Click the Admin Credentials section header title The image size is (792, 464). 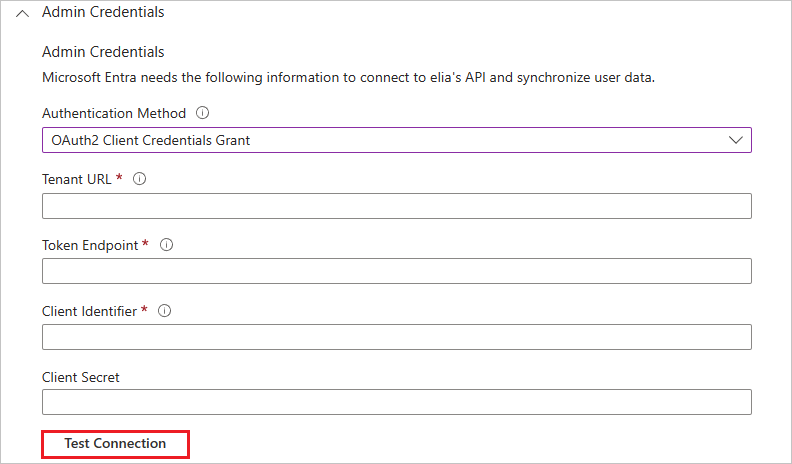tap(103, 12)
